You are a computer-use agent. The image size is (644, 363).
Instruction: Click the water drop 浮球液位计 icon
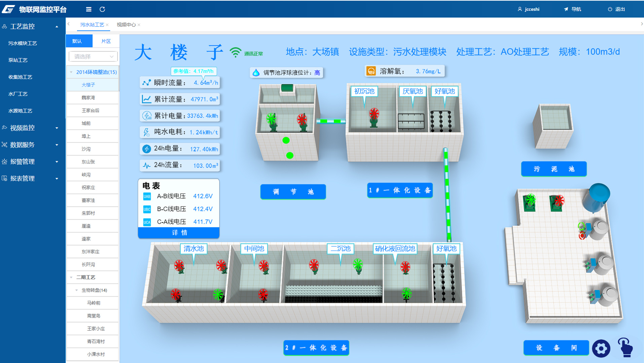pyautogui.click(x=256, y=73)
